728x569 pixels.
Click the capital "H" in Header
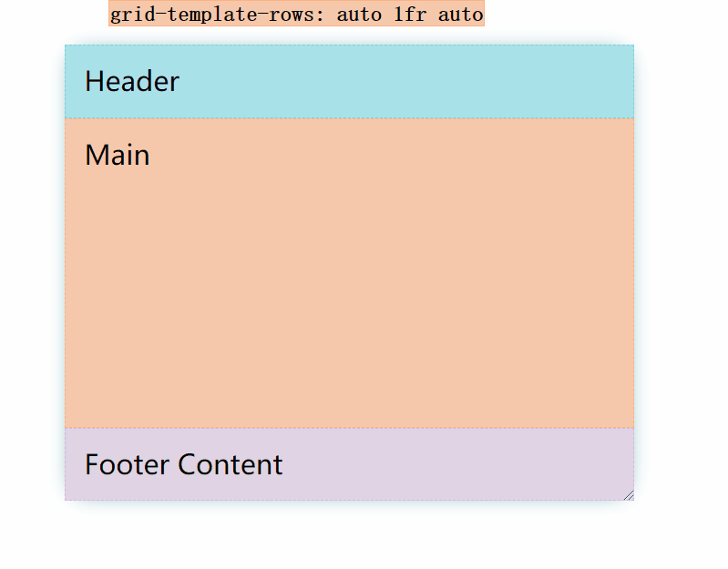tap(93, 82)
